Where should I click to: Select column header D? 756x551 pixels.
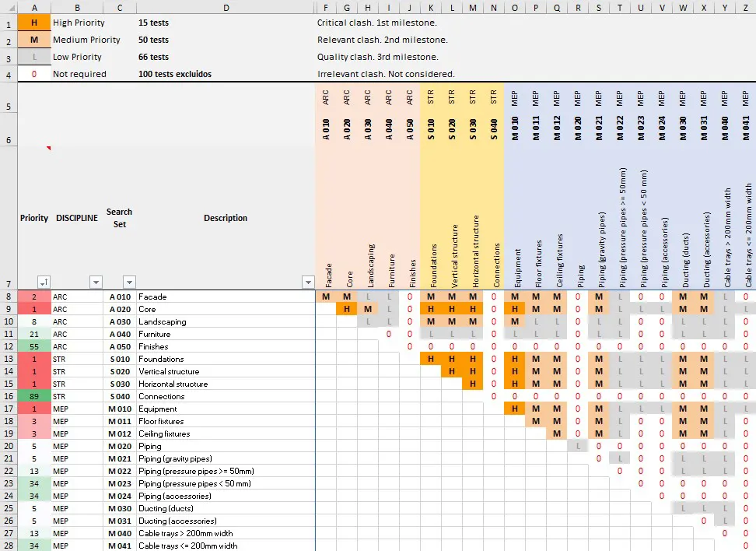[x=226, y=7]
